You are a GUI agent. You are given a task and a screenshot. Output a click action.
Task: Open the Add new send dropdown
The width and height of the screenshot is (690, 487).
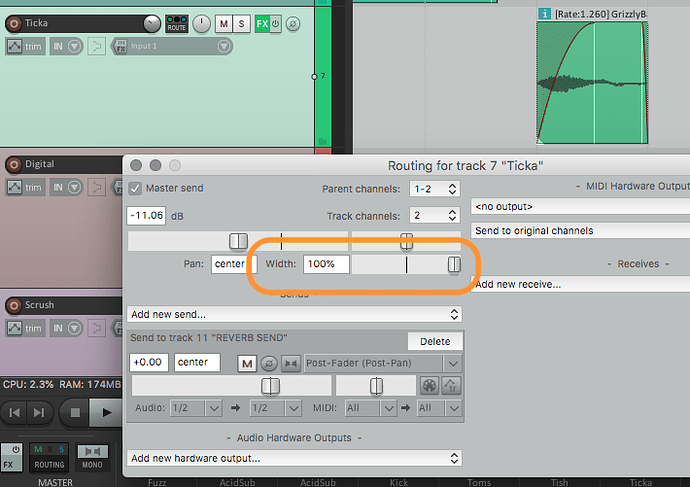pos(294,314)
